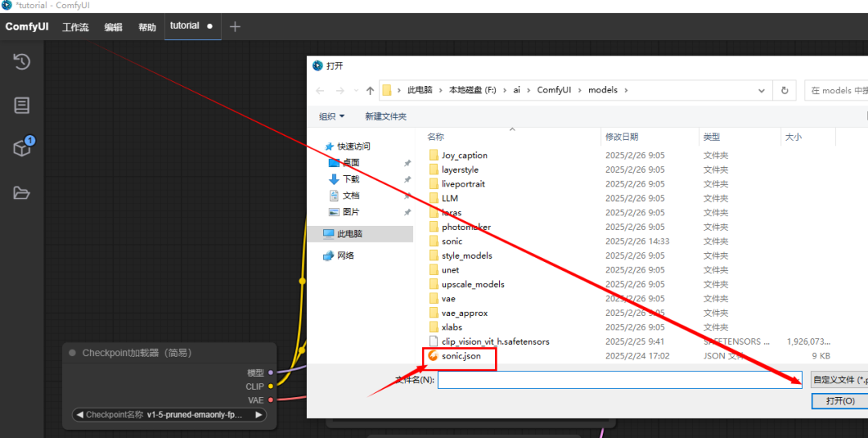The height and width of the screenshot is (438, 868).
Task: Open Checkpoint名称 v1-5-pruned-emaonly selector
Action: pos(169,415)
